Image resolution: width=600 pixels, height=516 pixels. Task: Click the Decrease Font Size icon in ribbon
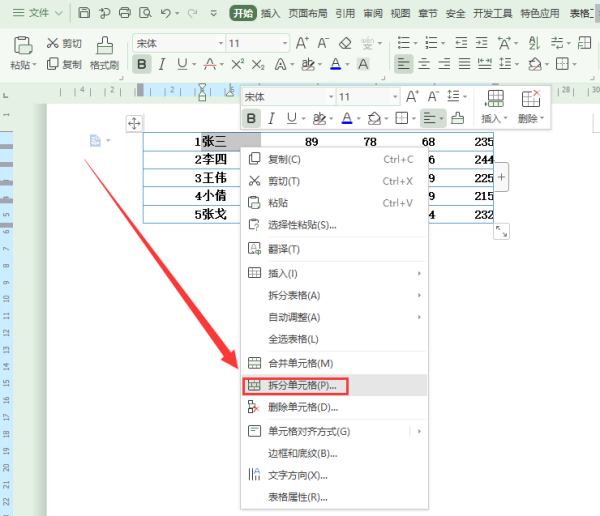pos(323,43)
